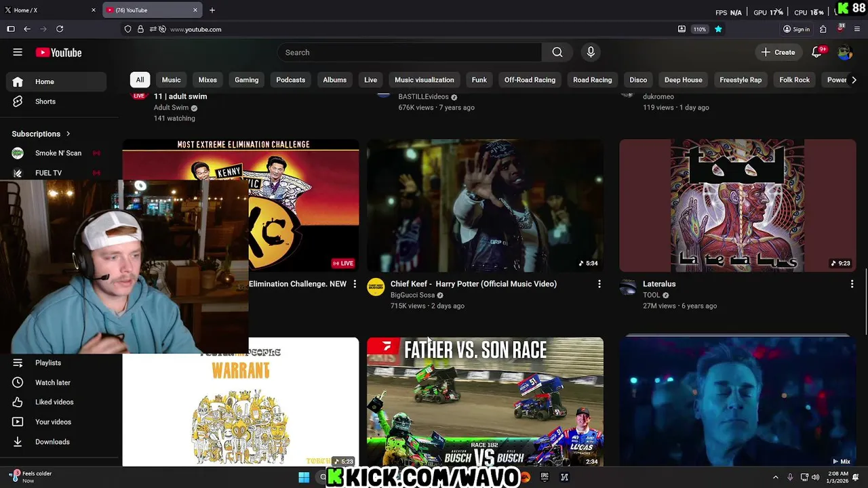Open the Lateralus video title

coord(659,284)
